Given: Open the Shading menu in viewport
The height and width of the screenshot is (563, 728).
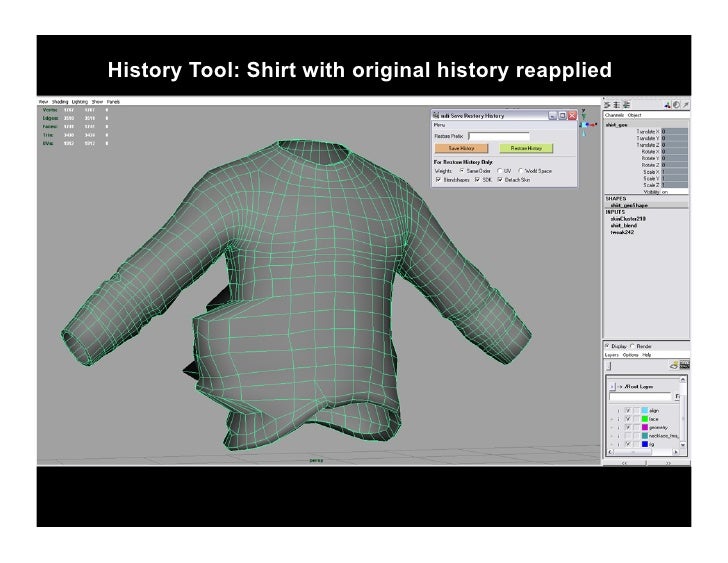Looking at the screenshot, I should pos(58,101).
